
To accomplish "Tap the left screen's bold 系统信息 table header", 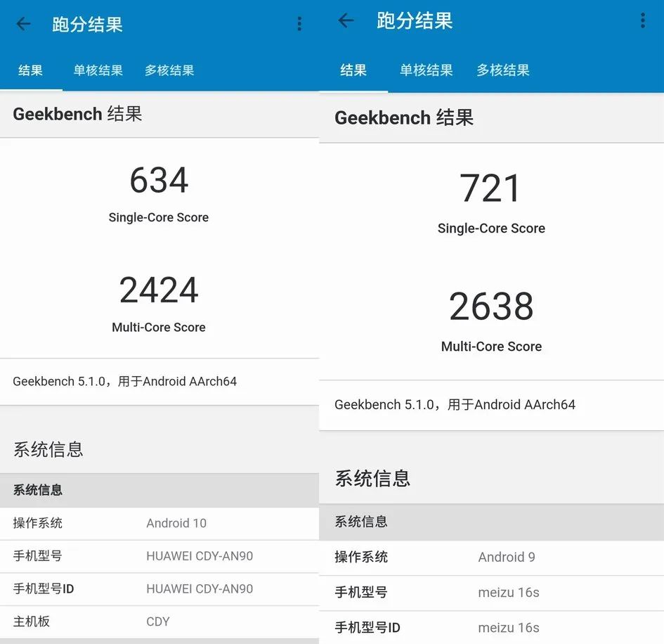I will [x=38, y=490].
